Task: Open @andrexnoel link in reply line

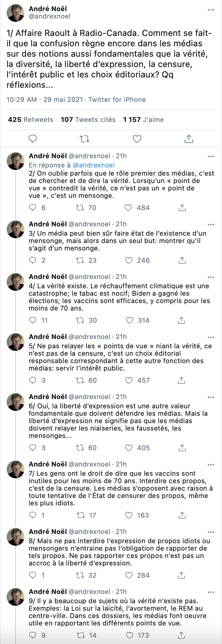Action: (x=94, y=165)
